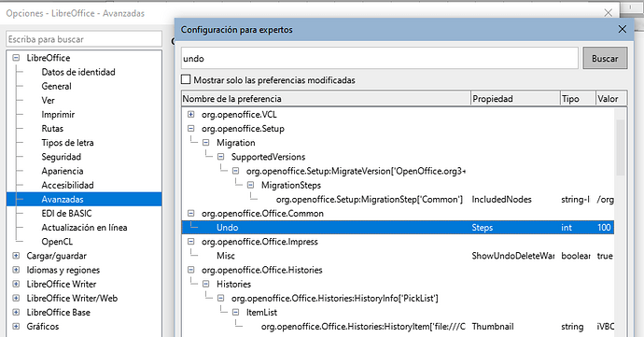644x337 pixels.
Task: Collapse the org.openoffice.Office.Common node
Action: click(191, 213)
